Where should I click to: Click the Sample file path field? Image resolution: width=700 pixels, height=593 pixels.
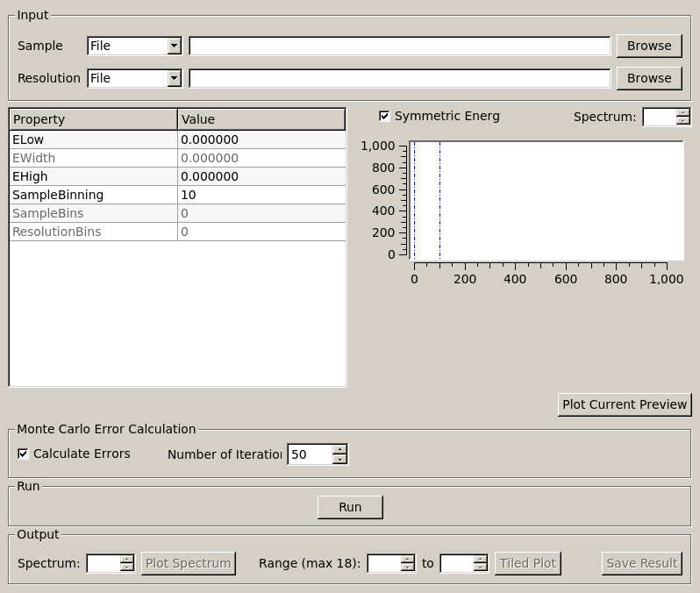point(399,46)
